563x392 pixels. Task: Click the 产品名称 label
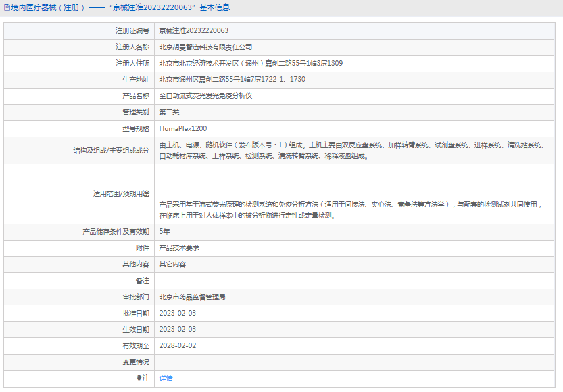click(x=136, y=96)
